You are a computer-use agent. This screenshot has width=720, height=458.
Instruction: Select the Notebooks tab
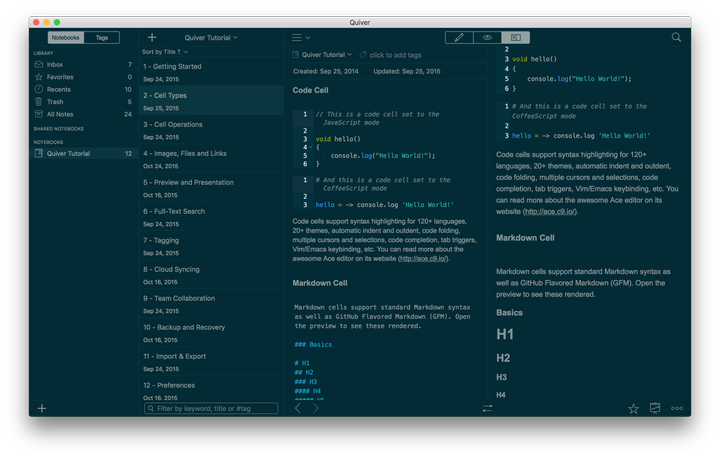coord(66,37)
